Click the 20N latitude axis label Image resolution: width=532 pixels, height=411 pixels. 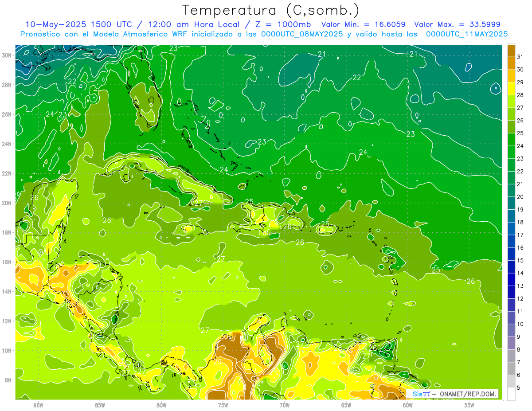[x=7, y=203]
